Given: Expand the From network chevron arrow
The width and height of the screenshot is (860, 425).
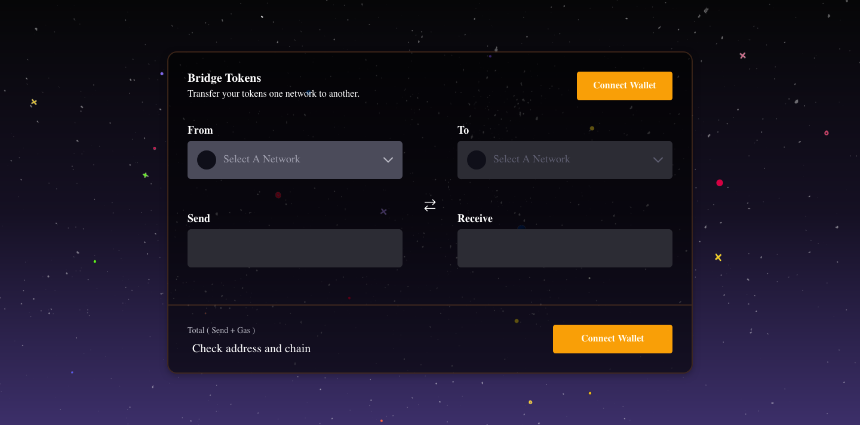Looking at the screenshot, I should [388, 160].
